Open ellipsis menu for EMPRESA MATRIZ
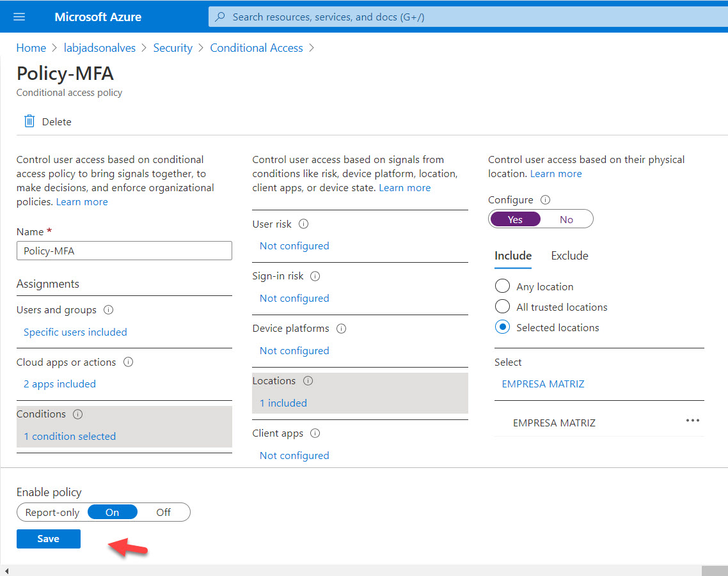 pos(692,421)
